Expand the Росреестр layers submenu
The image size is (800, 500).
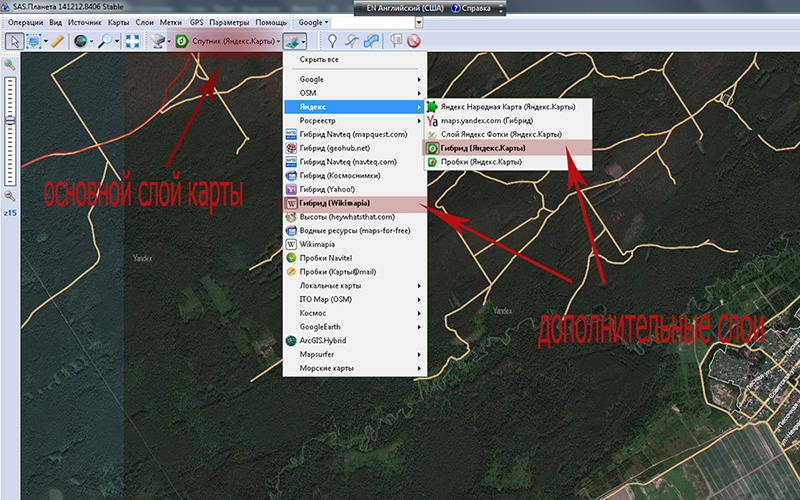pyautogui.click(x=355, y=120)
